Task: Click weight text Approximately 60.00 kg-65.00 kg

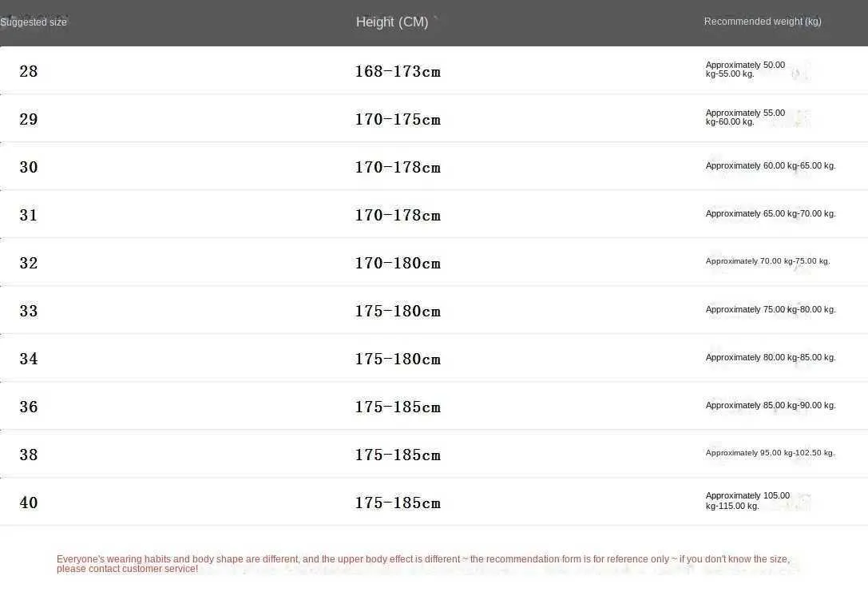Action: [x=770, y=165]
